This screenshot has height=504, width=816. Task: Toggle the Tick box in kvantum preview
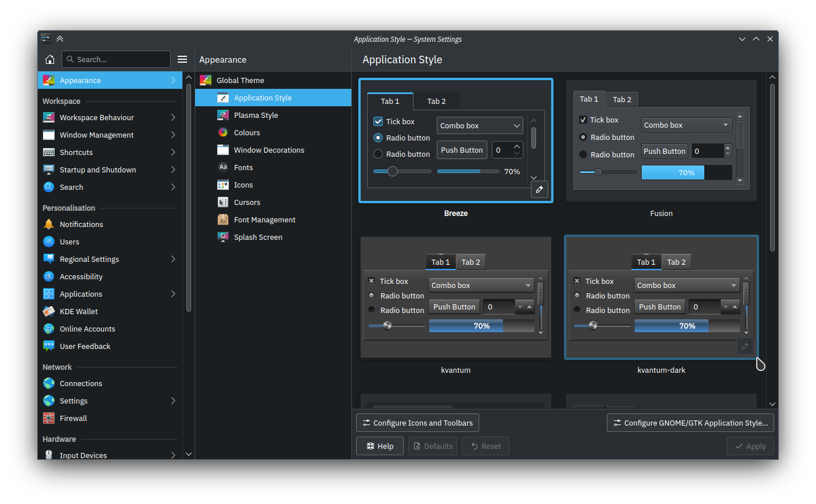click(x=371, y=281)
